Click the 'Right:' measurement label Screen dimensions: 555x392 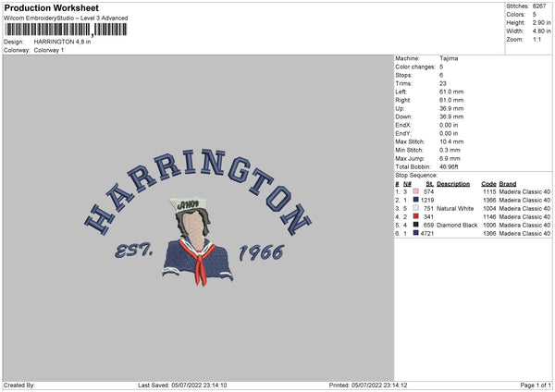[x=403, y=100]
